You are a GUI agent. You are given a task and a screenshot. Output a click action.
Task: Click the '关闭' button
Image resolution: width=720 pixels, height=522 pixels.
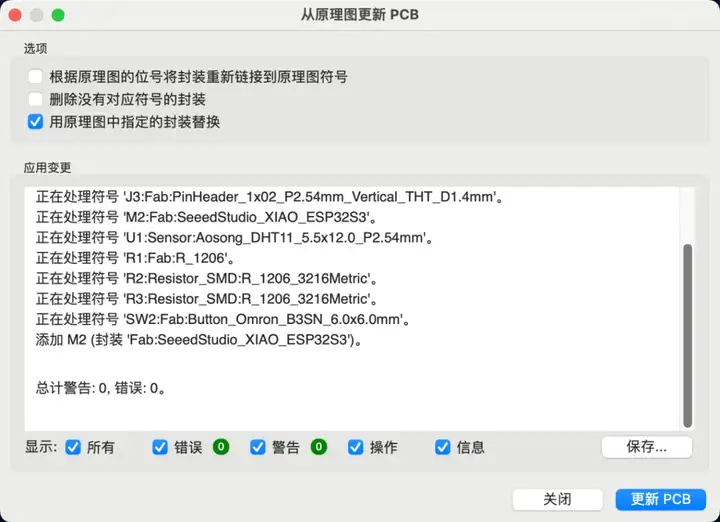[x=557, y=499]
